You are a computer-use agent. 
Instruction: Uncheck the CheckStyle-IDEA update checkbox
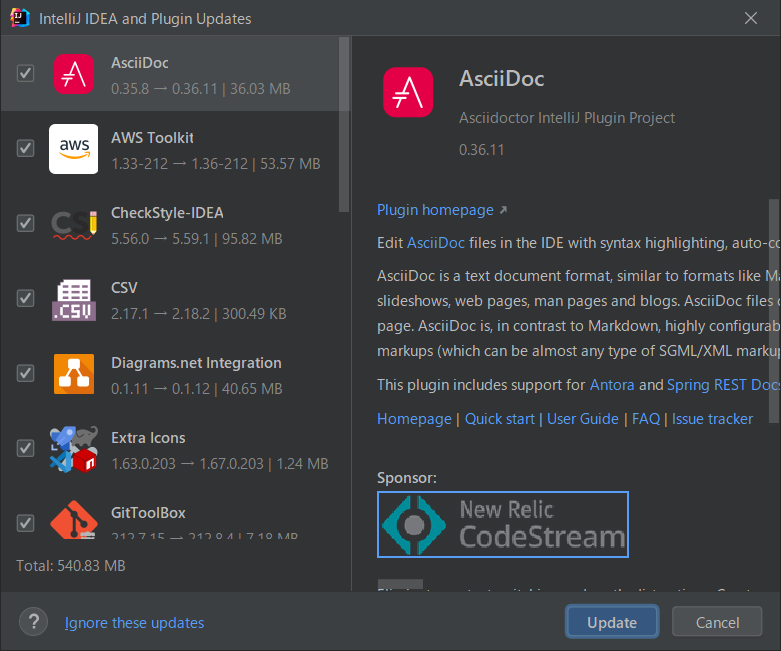tap(25, 223)
